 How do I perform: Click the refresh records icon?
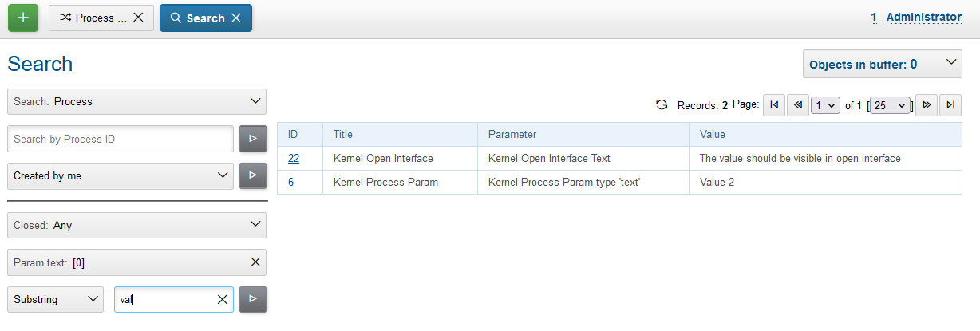tap(662, 105)
